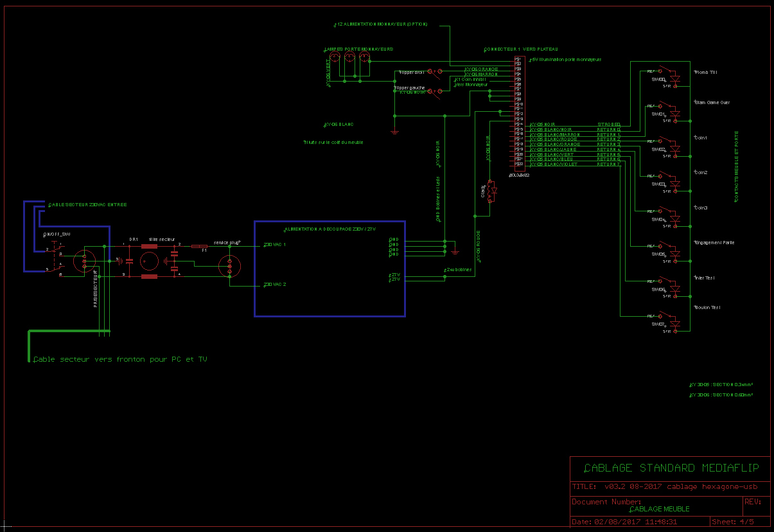This screenshot has width=774, height=532.
Task: Click the Flipper droit switch symbol
Action: pyautogui.click(x=435, y=71)
